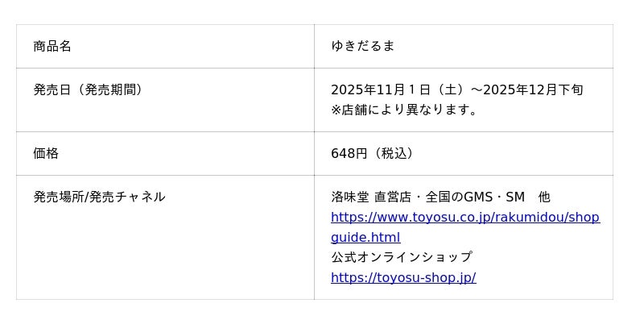Click the （税込） tax-included text
The image size is (644, 324).
(x=394, y=153)
